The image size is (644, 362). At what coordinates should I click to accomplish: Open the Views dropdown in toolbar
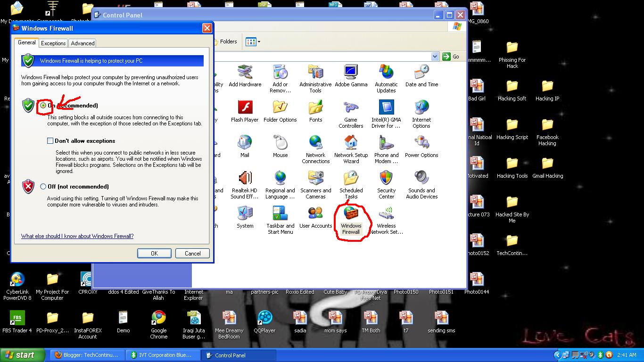[253, 42]
